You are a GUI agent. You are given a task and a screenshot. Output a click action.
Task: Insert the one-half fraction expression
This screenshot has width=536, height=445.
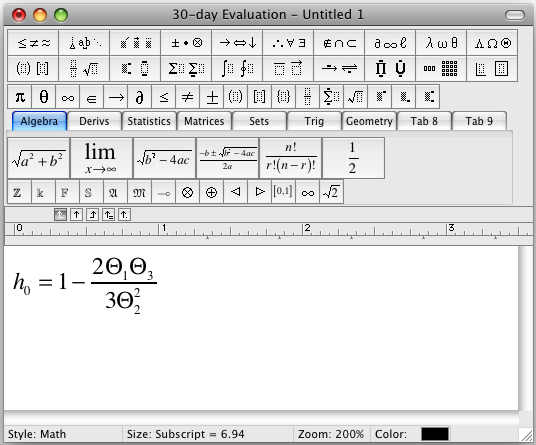pos(353,158)
